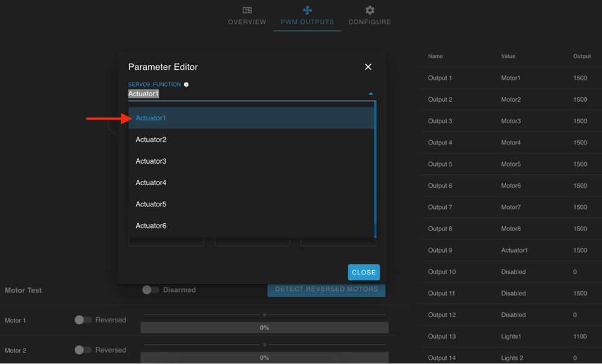
Task: Enable Reversed for Motor 2
Action: pos(84,350)
